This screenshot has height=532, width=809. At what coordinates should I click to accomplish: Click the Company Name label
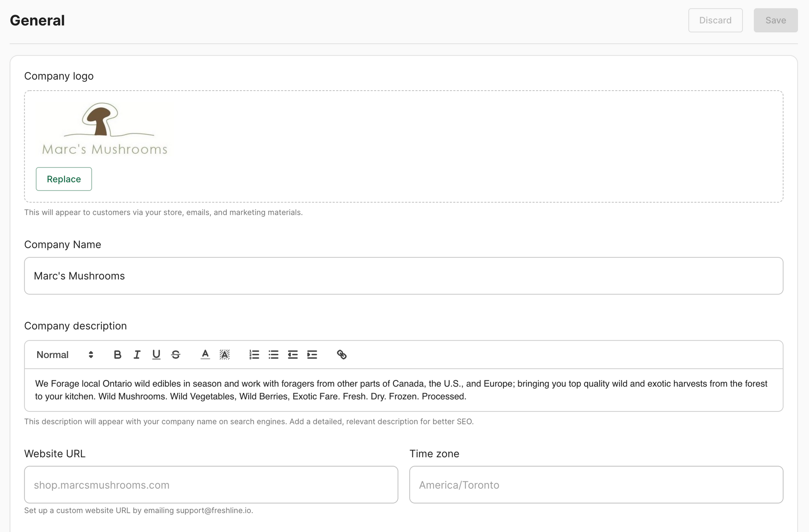pos(63,244)
